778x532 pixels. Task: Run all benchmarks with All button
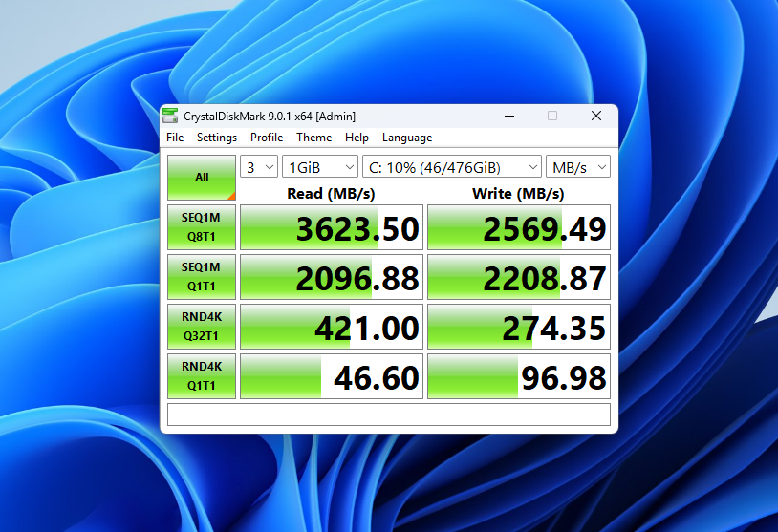(x=202, y=178)
